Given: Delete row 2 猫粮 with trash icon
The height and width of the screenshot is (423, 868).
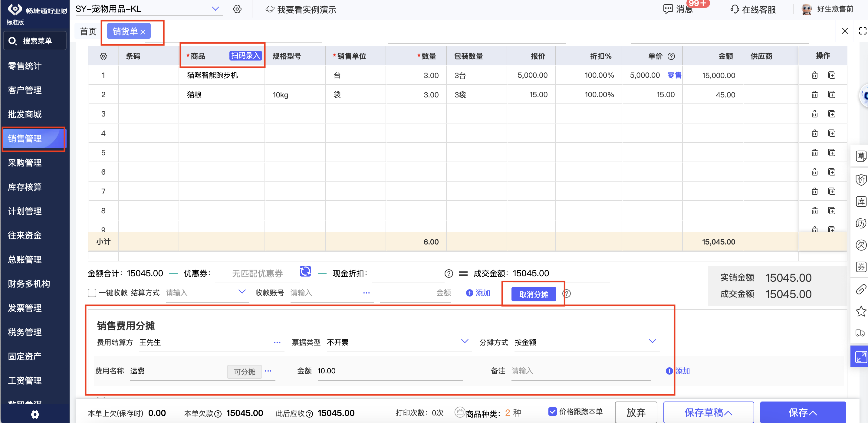Looking at the screenshot, I should pyautogui.click(x=814, y=95).
